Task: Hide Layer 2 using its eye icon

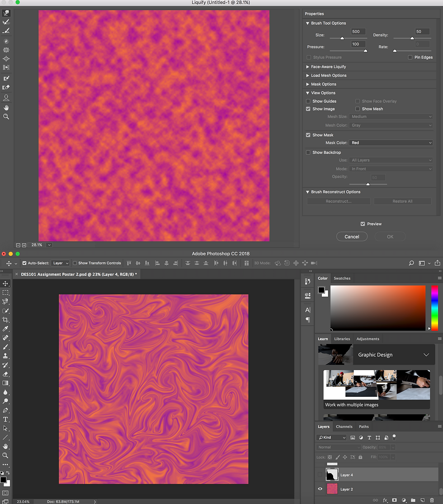Action: pyautogui.click(x=320, y=489)
